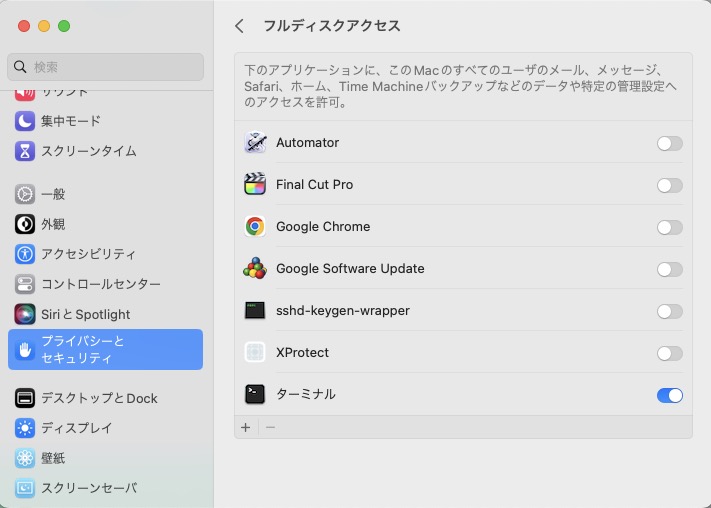This screenshot has height=508, width=711.
Task: Click the ターミナル app icon
Action: pos(255,395)
